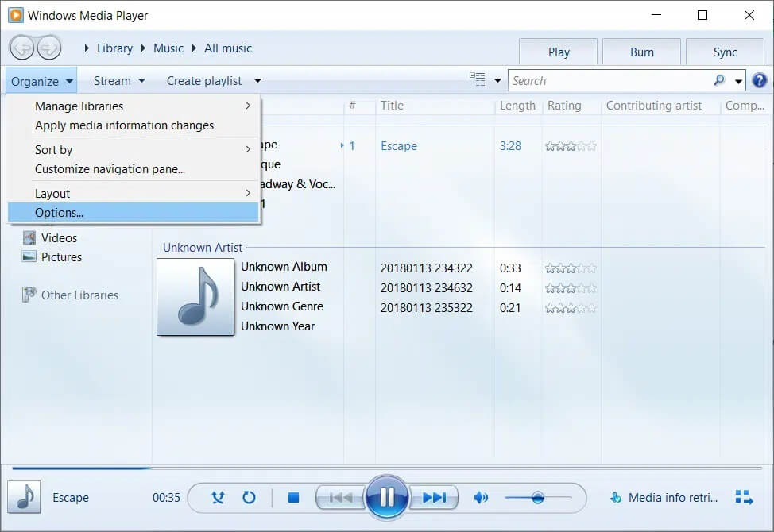
Task: Expand the Create playlist dropdown arrow
Action: click(257, 80)
